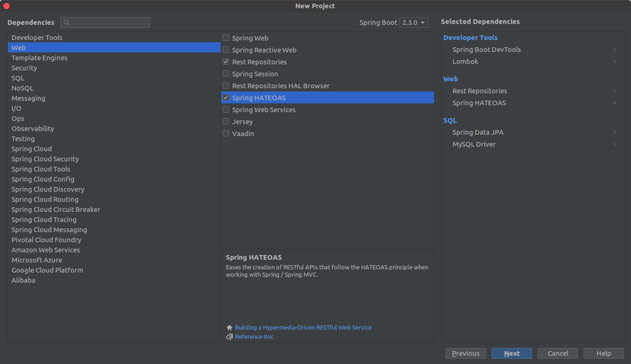Open the Spring Boot version dropdown
The height and width of the screenshot is (364, 631).
[413, 23]
